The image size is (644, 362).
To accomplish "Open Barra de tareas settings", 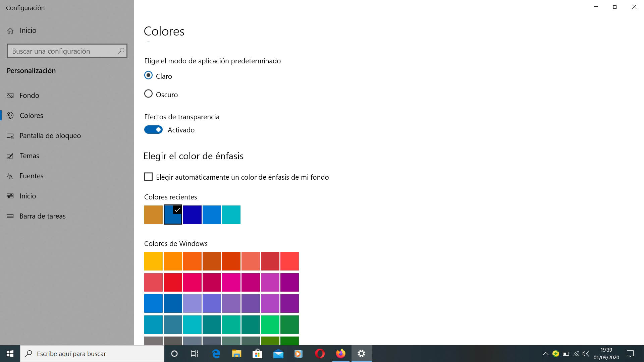I will [42, 216].
